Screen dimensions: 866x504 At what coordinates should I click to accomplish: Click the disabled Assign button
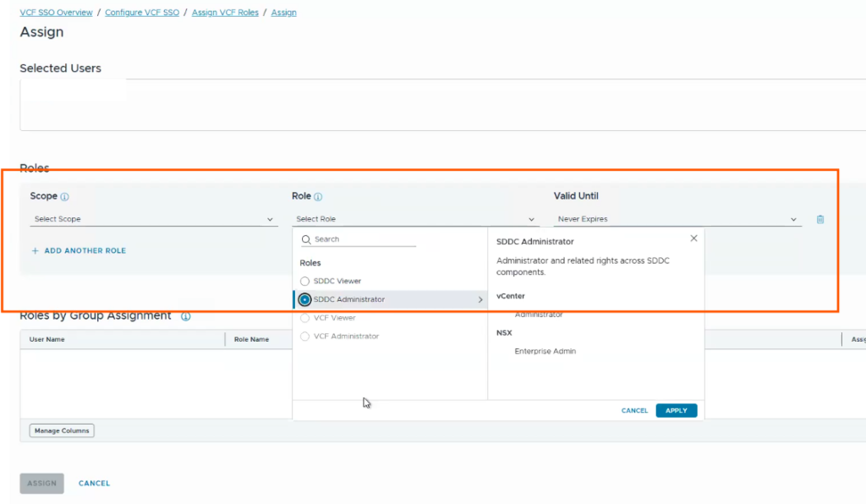coord(42,483)
